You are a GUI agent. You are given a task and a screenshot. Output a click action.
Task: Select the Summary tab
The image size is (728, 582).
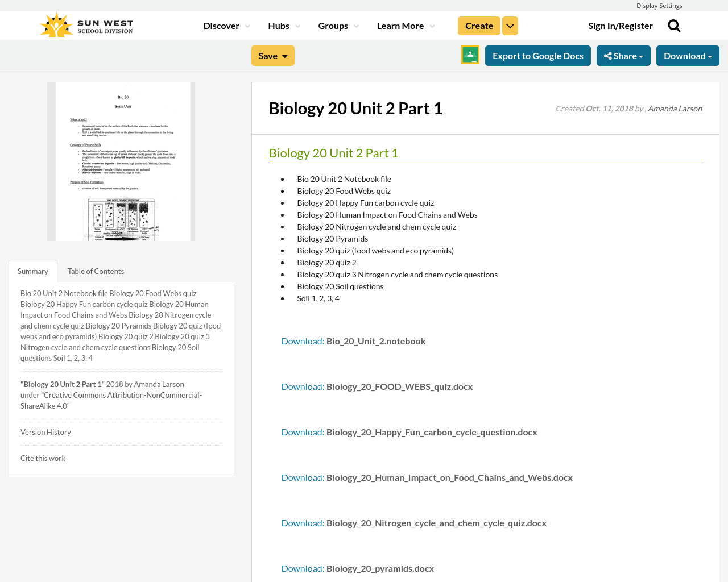pos(32,270)
